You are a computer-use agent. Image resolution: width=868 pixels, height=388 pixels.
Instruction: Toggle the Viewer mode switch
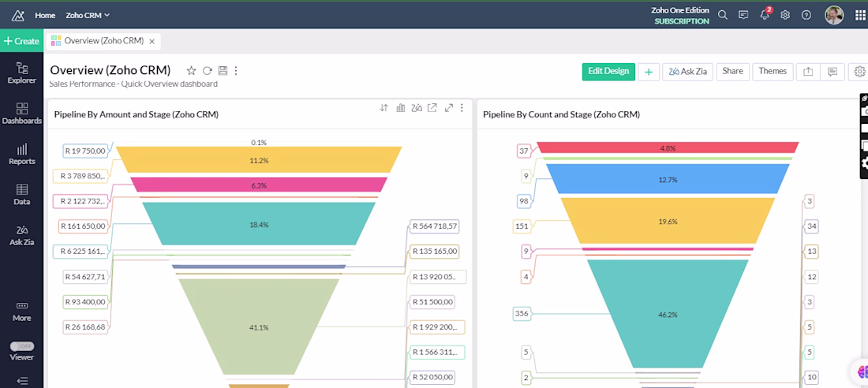(22, 346)
